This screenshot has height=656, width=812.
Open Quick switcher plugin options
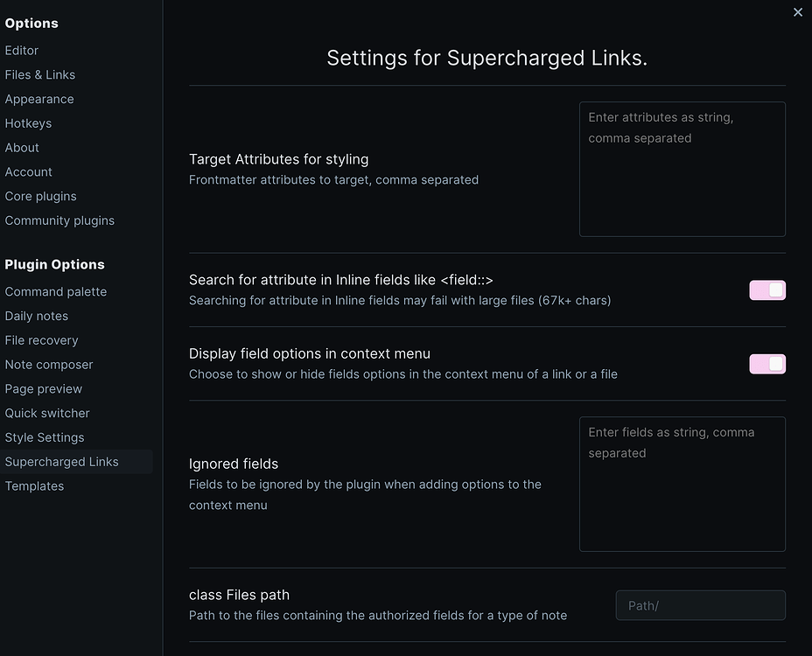(x=47, y=413)
